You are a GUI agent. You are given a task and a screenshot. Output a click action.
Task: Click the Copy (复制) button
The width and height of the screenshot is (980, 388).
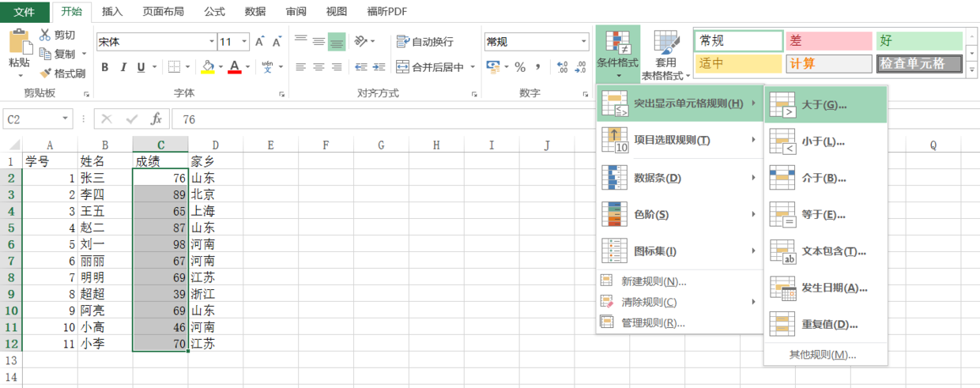click(x=58, y=54)
